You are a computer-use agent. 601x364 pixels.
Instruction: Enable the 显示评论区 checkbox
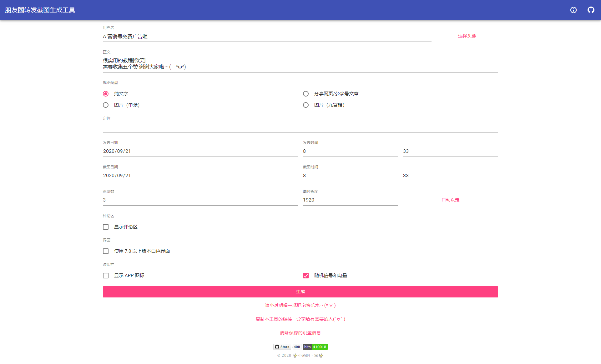pyautogui.click(x=106, y=227)
